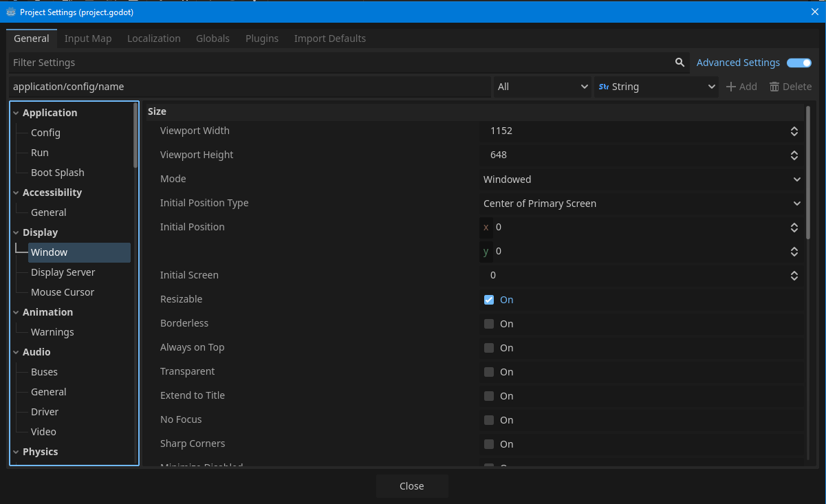The image size is (826, 504).
Task: Open the Mode dropdown showing Windowed
Action: (x=642, y=179)
